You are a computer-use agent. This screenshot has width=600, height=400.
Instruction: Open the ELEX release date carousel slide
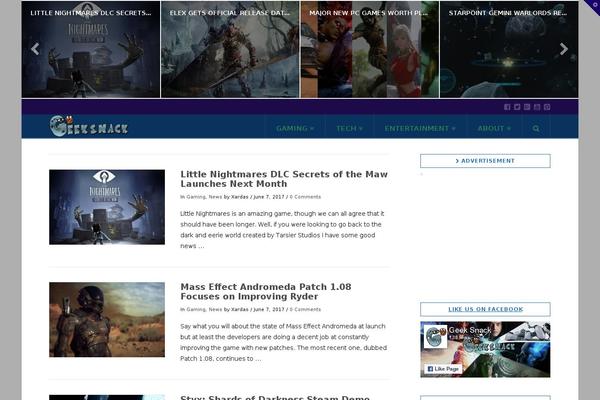(x=230, y=49)
